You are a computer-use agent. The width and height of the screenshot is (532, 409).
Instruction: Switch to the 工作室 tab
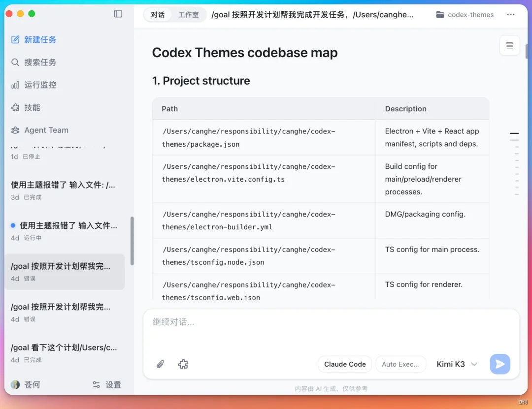(188, 15)
